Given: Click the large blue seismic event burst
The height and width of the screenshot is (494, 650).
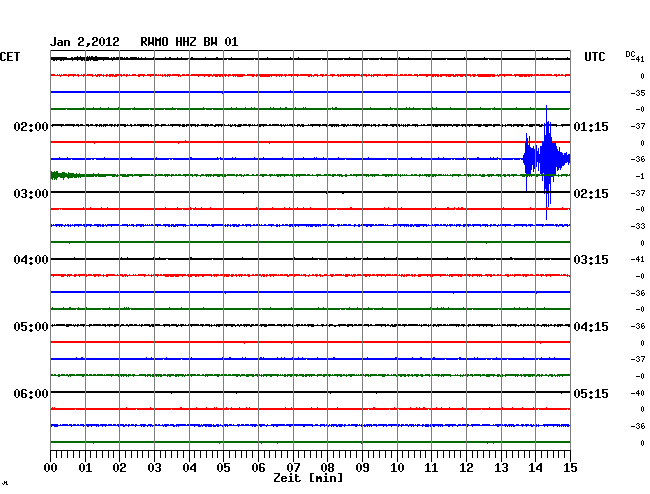Looking at the screenshot, I should [547, 162].
